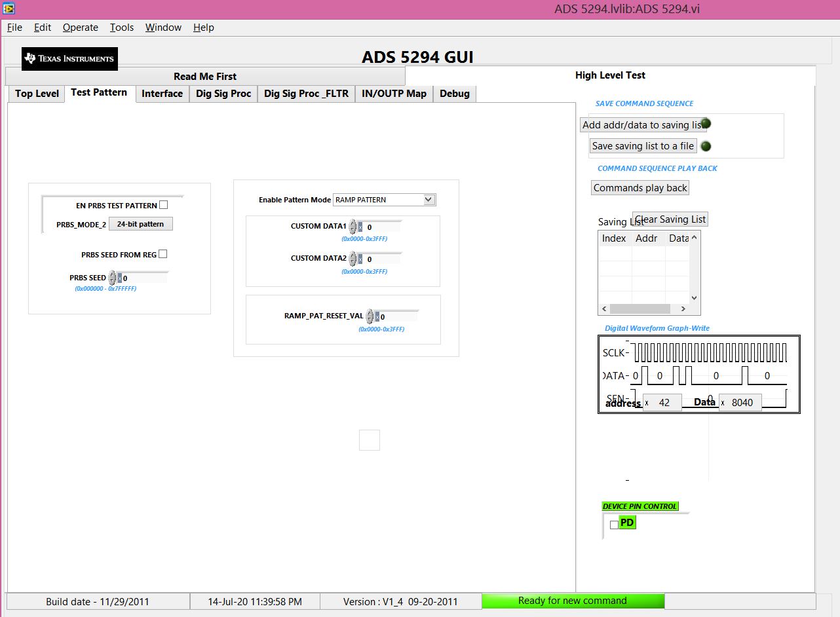This screenshot has height=617, width=840.
Task: Tick the PRBS SEED FROM REG checkbox
Action: [163, 254]
